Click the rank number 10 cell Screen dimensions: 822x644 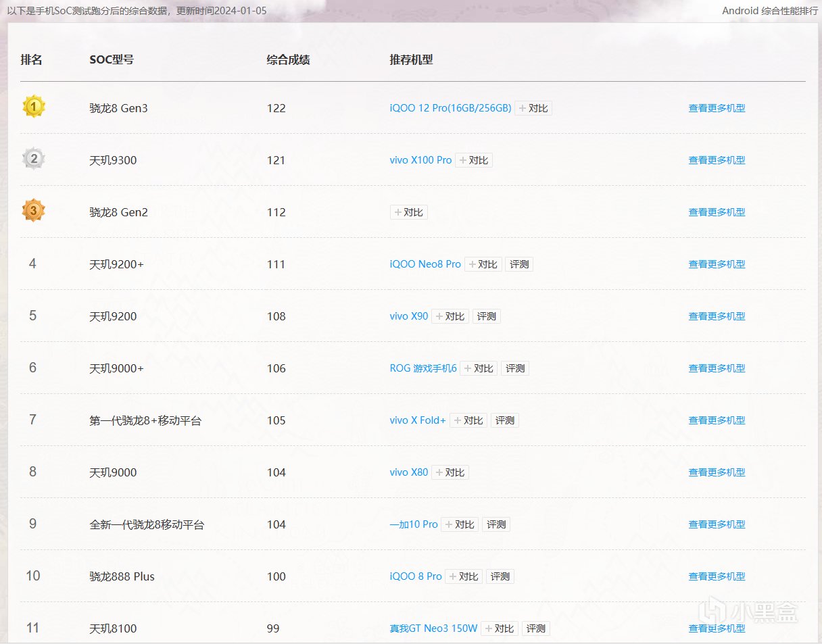coord(33,576)
